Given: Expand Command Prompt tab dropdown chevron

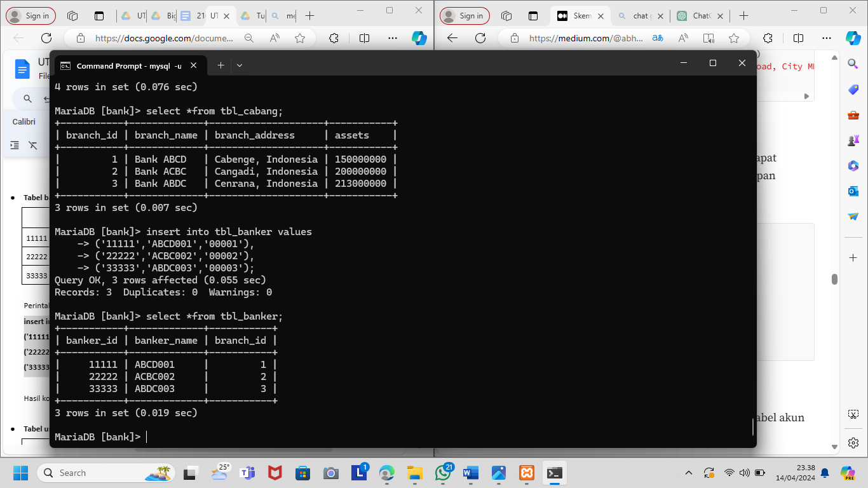Looking at the screenshot, I should (x=240, y=65).
